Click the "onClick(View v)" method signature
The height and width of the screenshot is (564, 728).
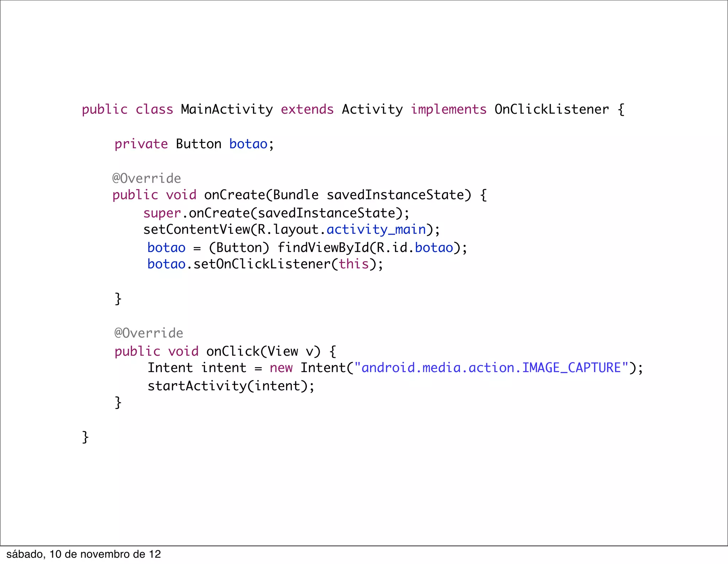(x=263, y=351)
